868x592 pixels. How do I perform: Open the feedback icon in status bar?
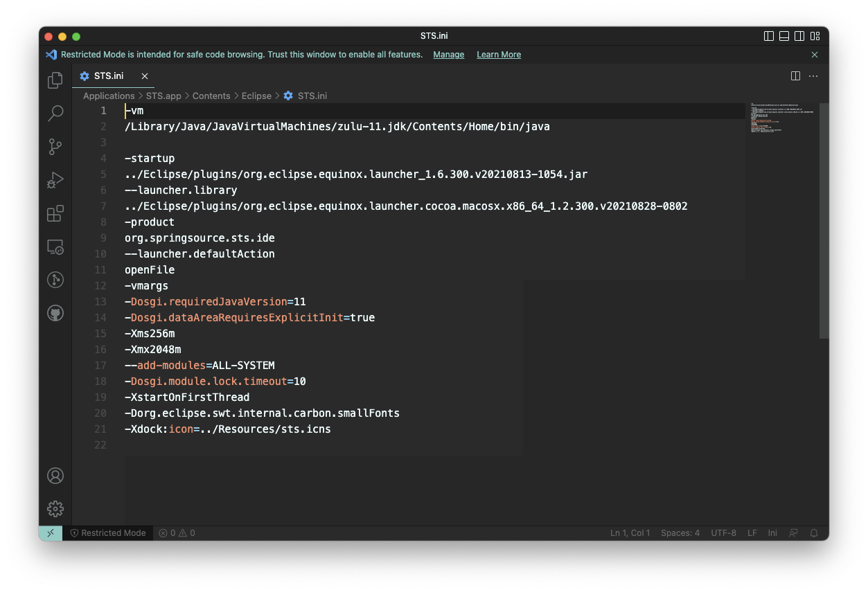(794, 533)
